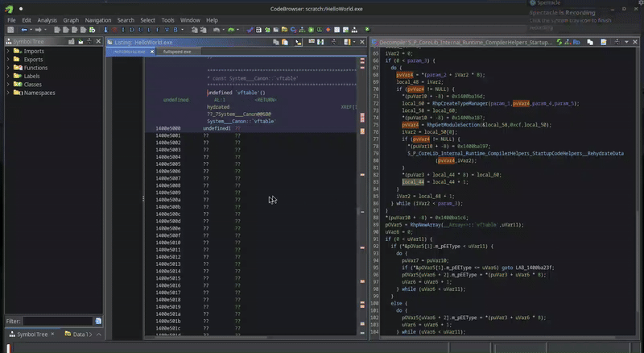The height and width of the screenshot is (353, 644).
Task: Toggle the Listing field header editor icon
Action: click(312, 42)
